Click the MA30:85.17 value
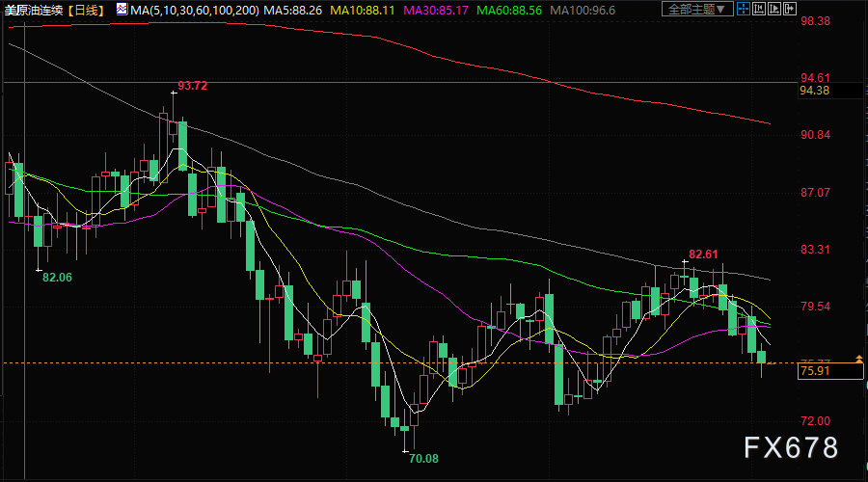The image size is (868, 482). pyautogui.click(x=436, y=10)
